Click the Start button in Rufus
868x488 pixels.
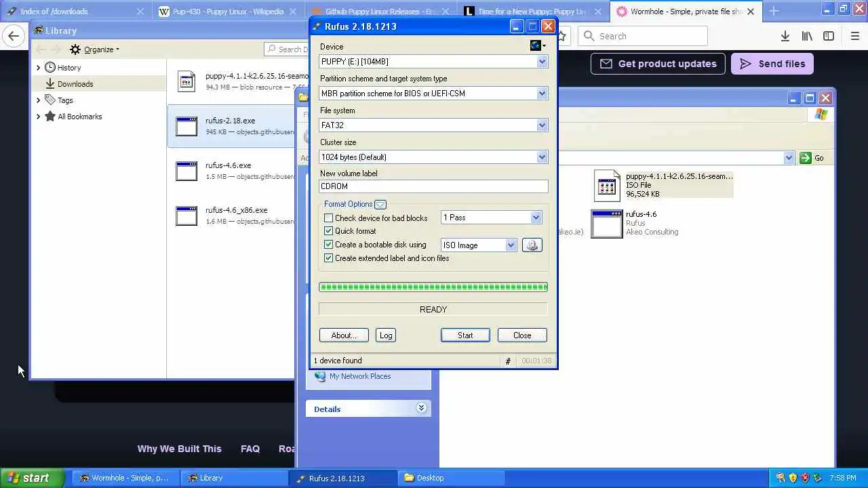(465, 335)
